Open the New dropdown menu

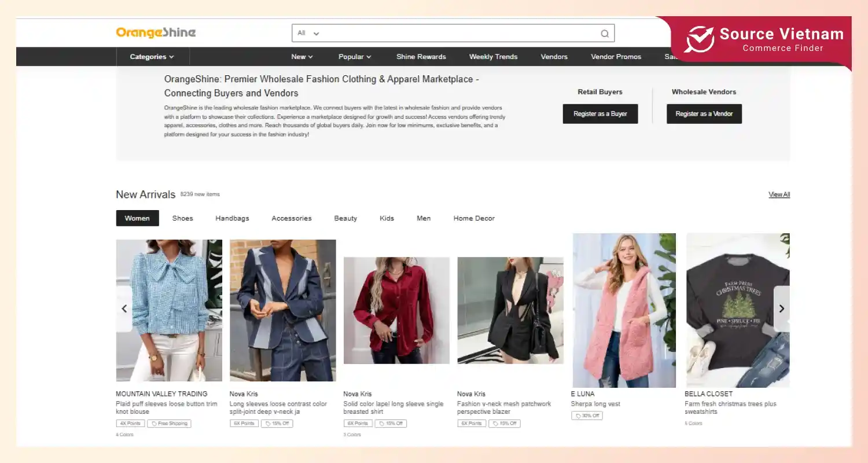(302, 57)
